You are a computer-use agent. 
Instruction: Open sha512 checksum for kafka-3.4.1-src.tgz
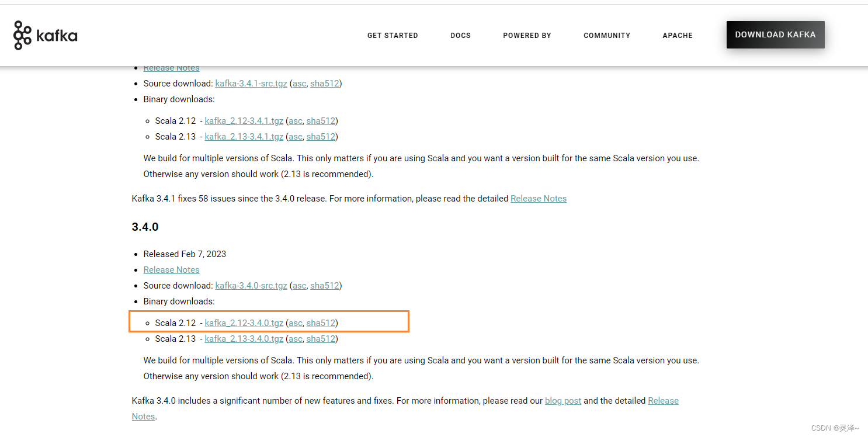[x=325, y=84]
